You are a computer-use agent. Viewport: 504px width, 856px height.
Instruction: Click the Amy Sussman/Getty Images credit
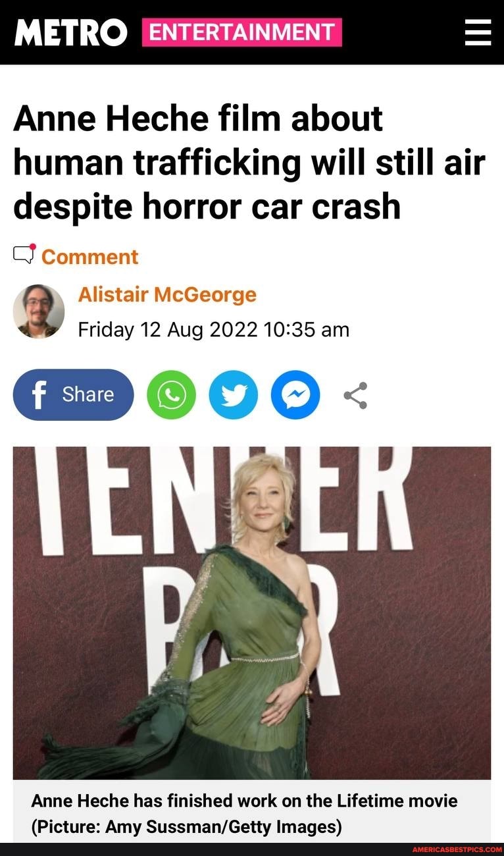point(186,826)
